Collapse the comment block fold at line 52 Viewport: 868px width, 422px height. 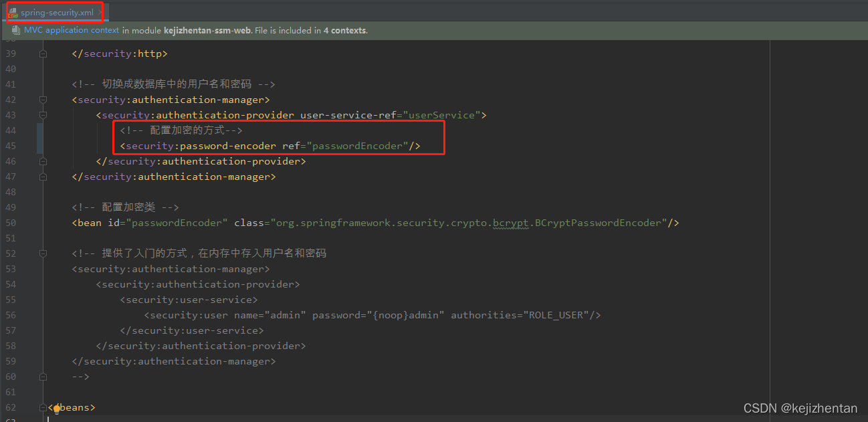(x=43, y=253)
